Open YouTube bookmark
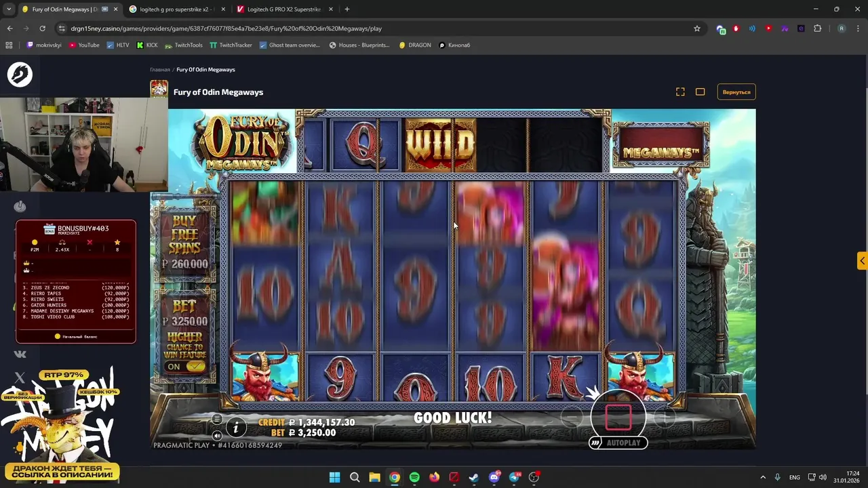868x488 pixels. click(x=83, y=45)
